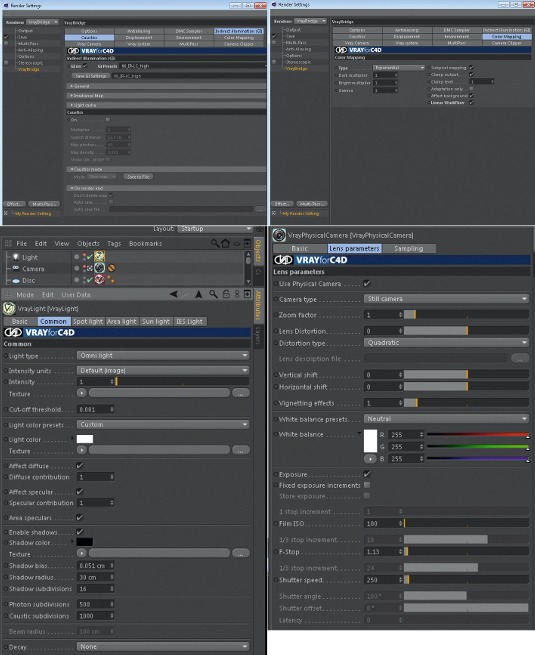535x655 pixels.
Task: Open the White balance presets Neutral dropdown
Action: (446, 419)
